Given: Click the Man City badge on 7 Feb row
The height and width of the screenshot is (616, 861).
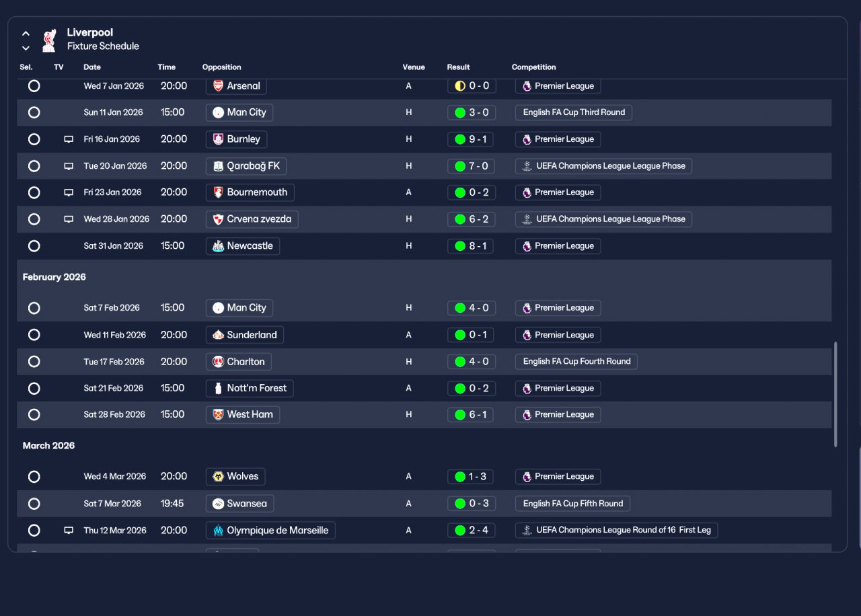Looking at the screenshot, I should tap(218, 308).
